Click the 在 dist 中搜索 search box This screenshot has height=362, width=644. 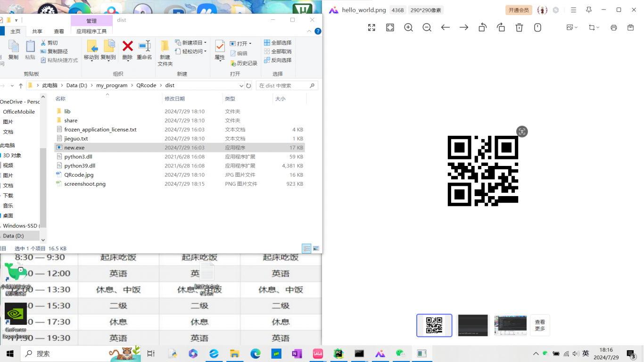click(x=287, y=85)
